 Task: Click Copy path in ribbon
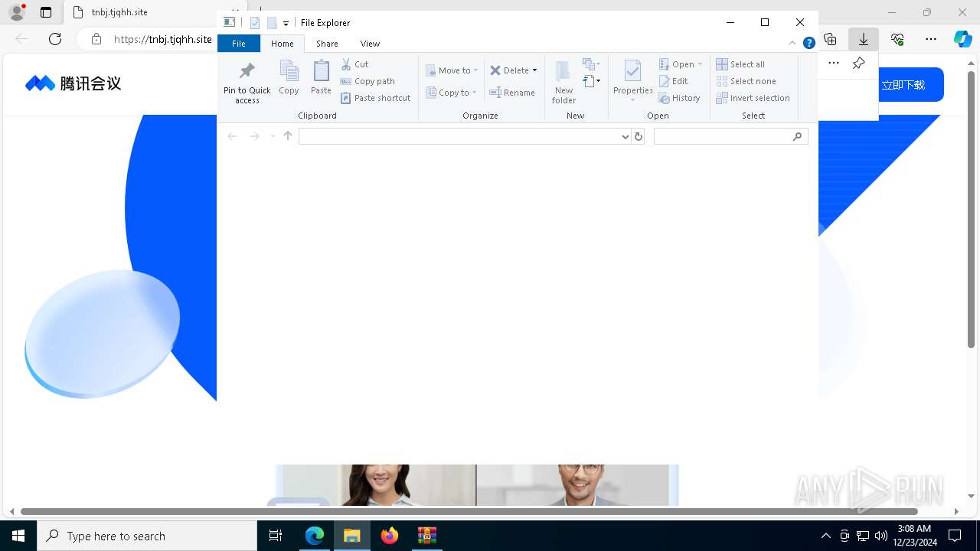(367, 81)
